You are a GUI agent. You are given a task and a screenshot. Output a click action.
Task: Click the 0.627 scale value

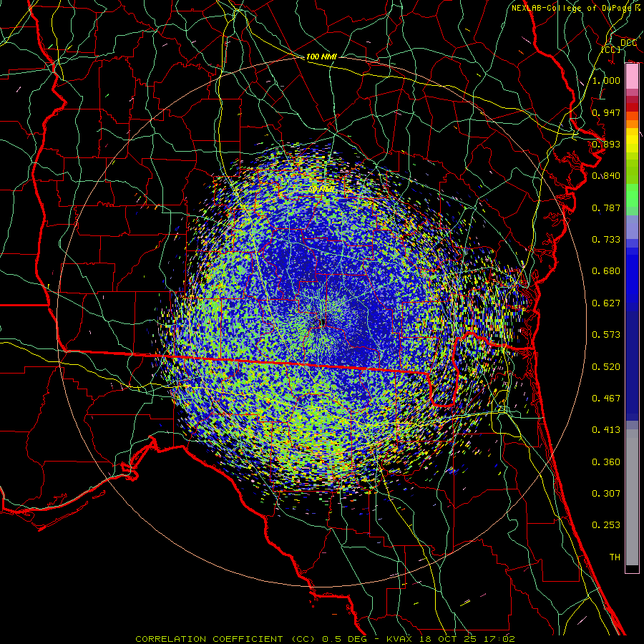tap(606, 303)
